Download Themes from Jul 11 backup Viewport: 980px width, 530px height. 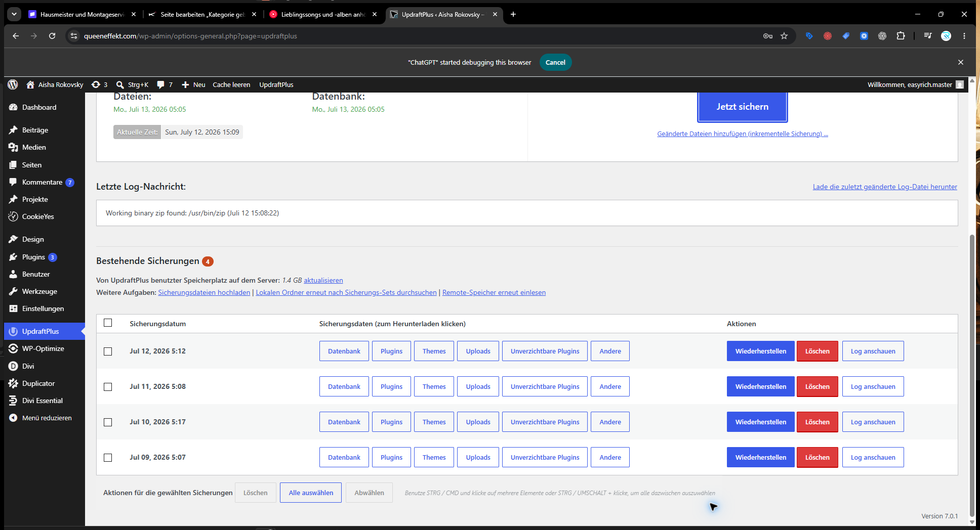434,386
